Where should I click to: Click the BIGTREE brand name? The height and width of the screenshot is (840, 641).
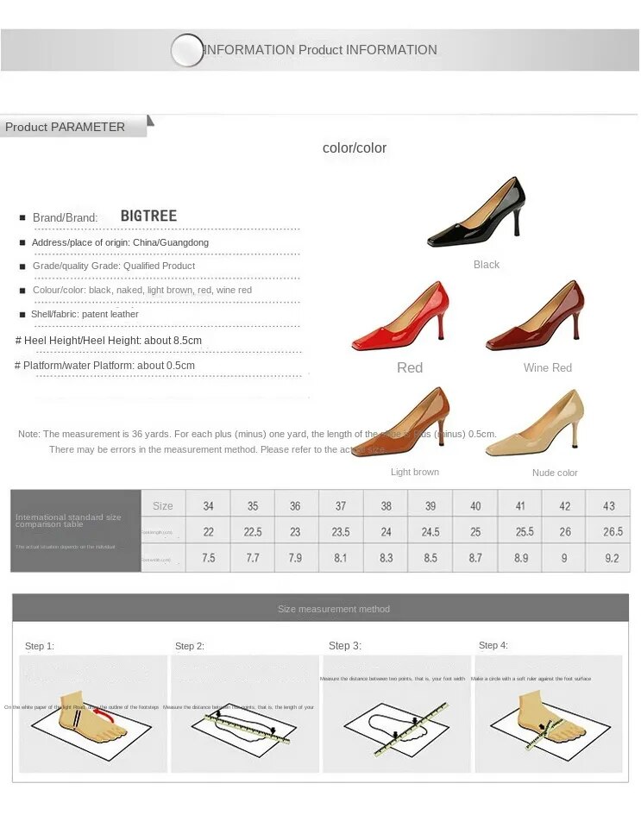(148, 216)
